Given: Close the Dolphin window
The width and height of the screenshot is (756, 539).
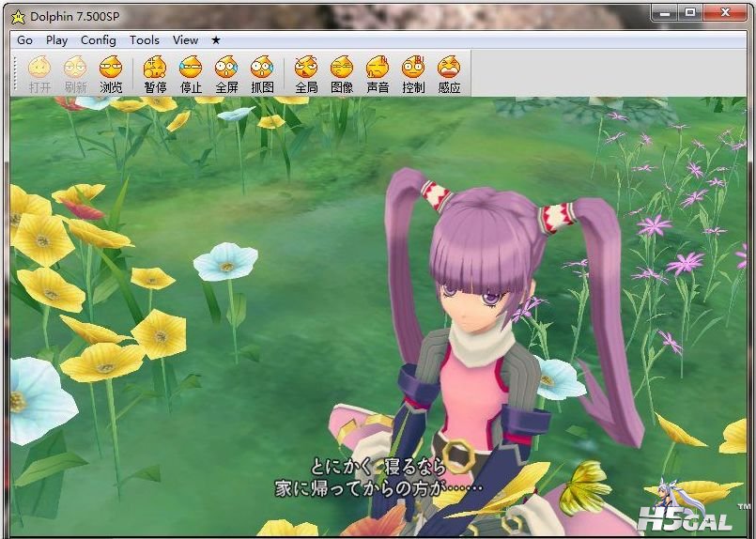Looking at the screenshot, I should tap(725, 13).
